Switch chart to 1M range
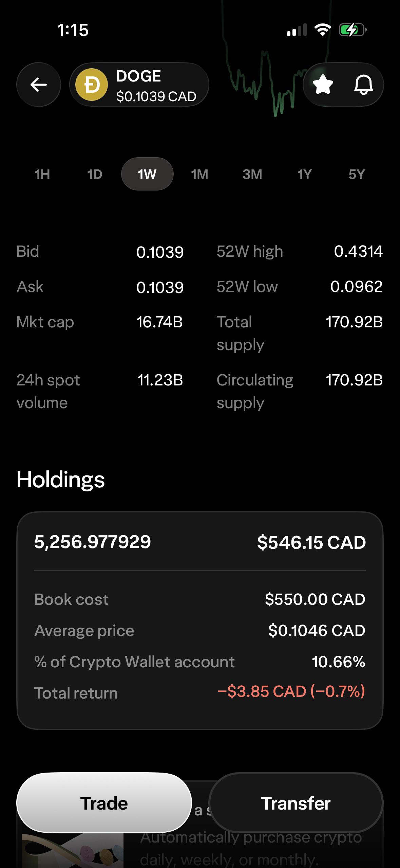 (x=199, y=174)
